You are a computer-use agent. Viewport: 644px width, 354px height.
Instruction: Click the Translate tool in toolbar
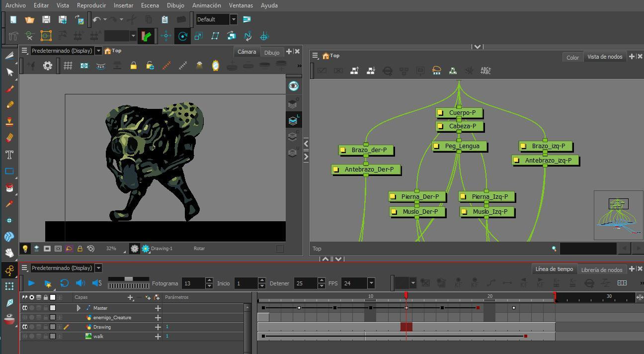click(166, 36)
